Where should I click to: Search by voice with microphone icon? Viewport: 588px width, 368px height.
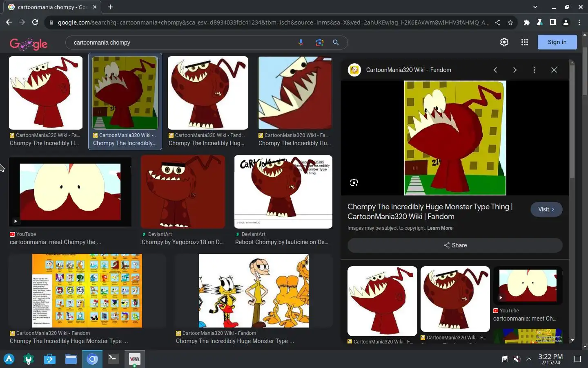301,43
